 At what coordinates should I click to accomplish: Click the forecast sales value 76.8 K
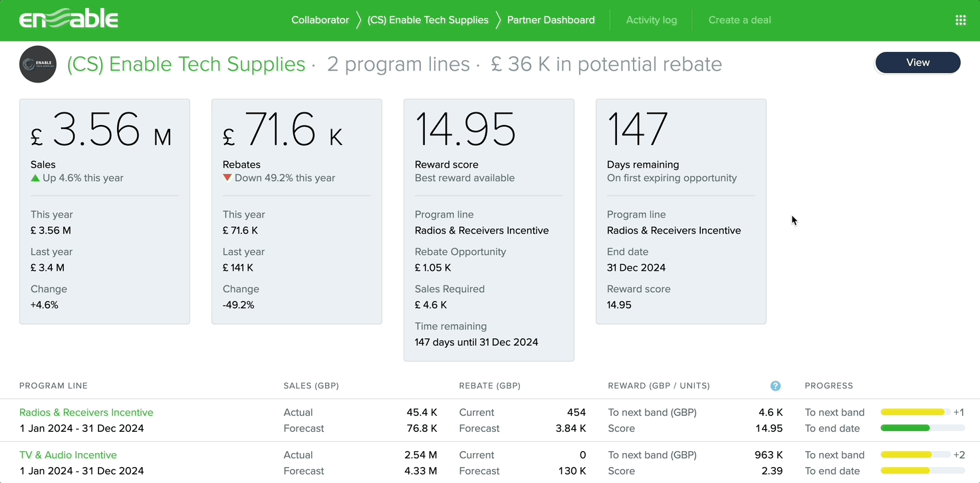tap(422, 428)
